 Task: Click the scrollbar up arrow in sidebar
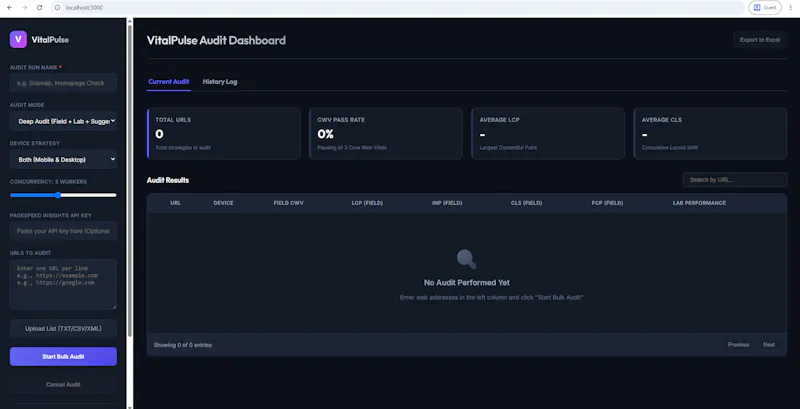[x=130, y=21]
